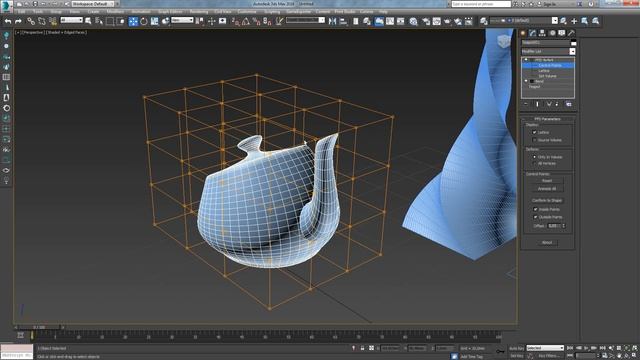The height and width of the screenshot is (360, 640).
Task: Toggle the Auto Key button
Action: point(516,348)
